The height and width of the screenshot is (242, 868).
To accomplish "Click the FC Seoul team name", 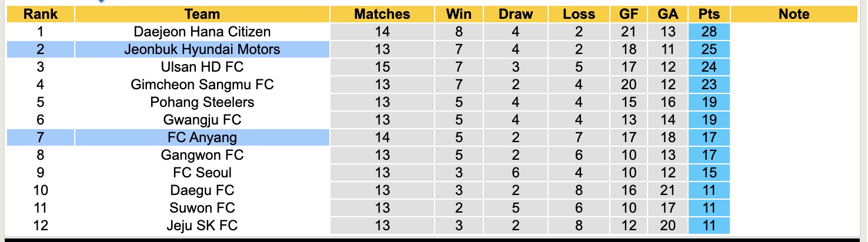I will coord(202,173).
